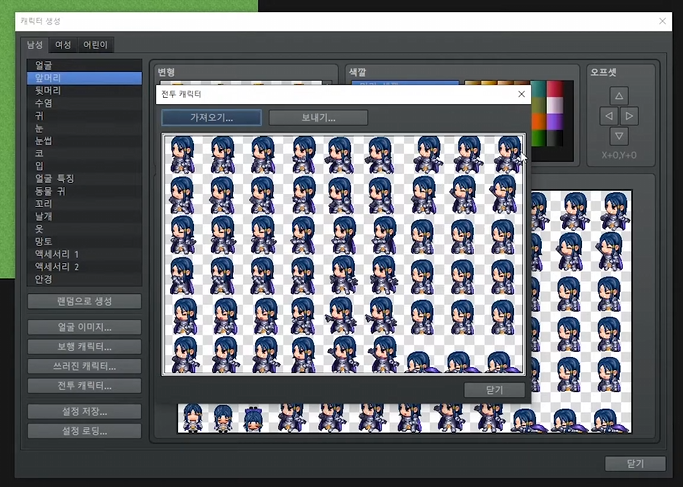Nudge the offset left with the left arrow

point(609,116)
